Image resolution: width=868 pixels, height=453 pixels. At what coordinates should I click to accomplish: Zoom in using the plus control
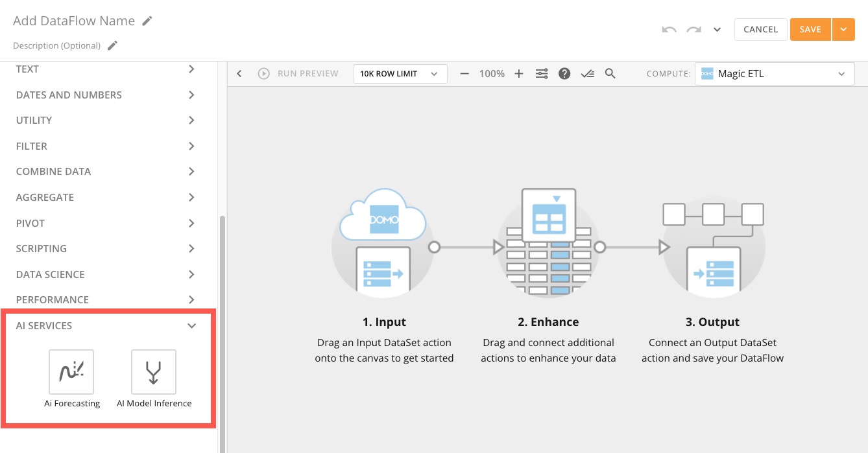coord(519,73)
